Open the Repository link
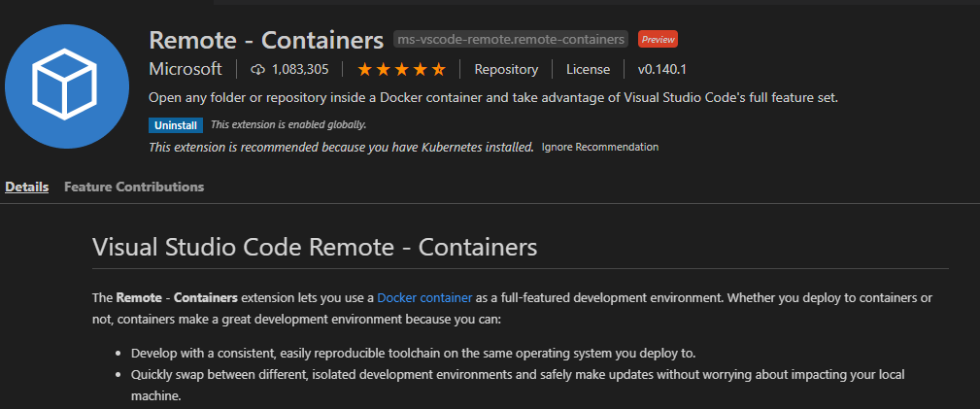The height and width of the screenshot is (409, 980). [x=506, y=70]
